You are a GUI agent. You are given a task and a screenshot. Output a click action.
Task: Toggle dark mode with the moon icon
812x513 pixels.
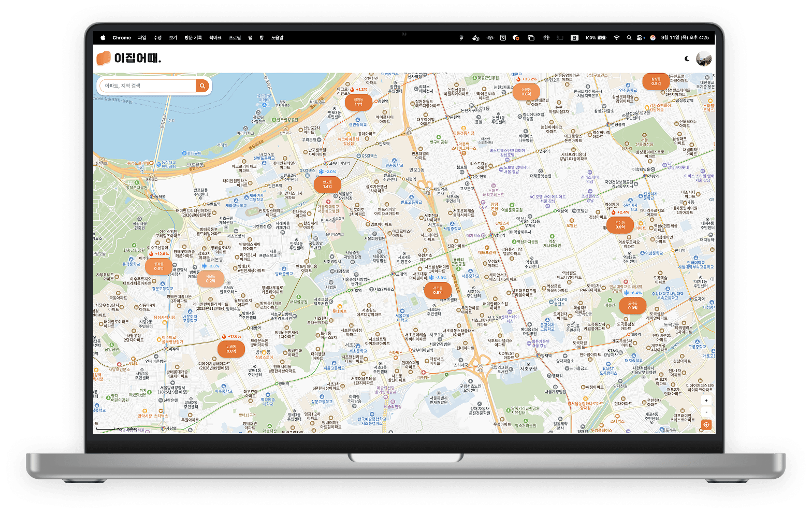pos(687,59)
